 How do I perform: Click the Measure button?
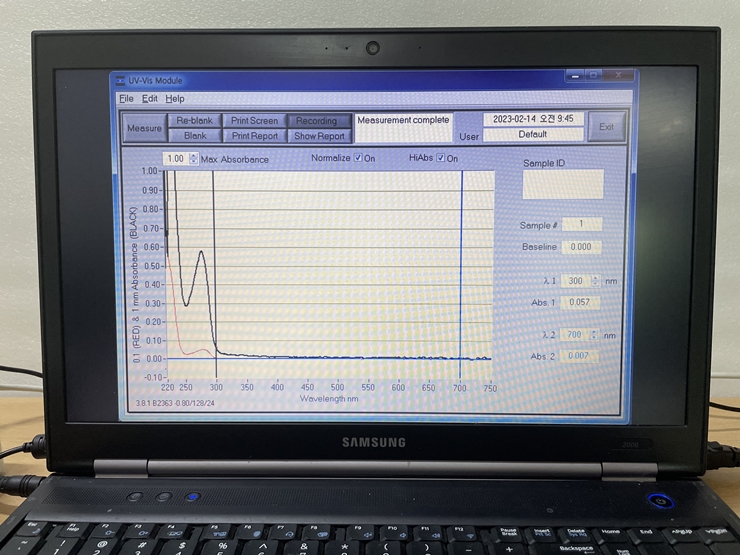click(x=144, y=128)
